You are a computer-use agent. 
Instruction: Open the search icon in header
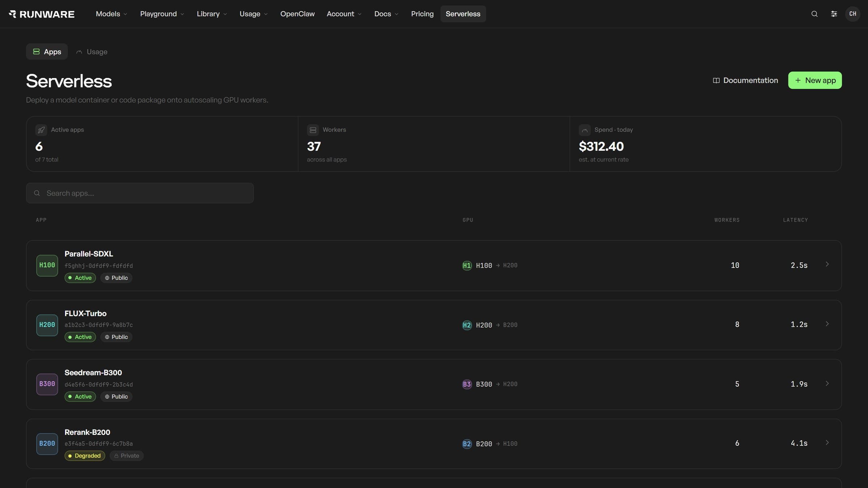point(814,14)
